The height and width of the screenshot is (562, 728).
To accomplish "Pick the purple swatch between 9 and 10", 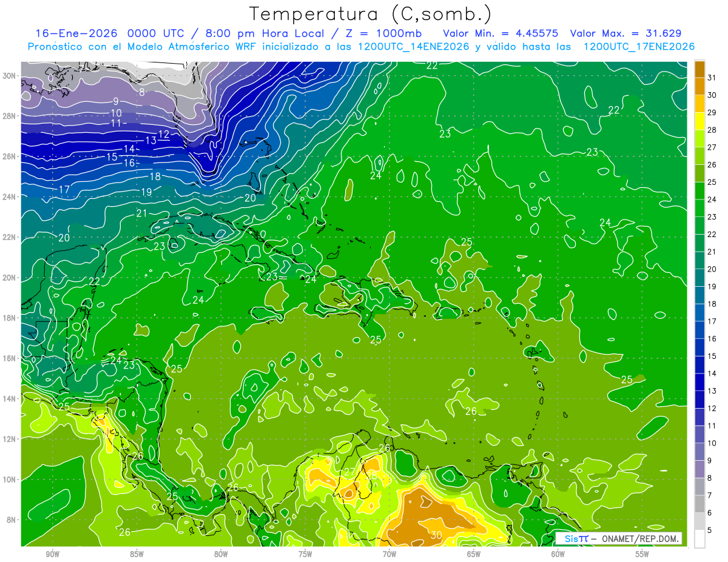I will click(699, 452).
